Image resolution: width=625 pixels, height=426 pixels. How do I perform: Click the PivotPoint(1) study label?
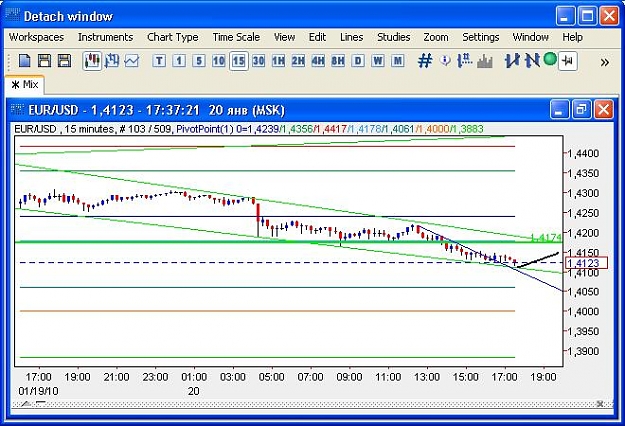(x=205, y=129)
